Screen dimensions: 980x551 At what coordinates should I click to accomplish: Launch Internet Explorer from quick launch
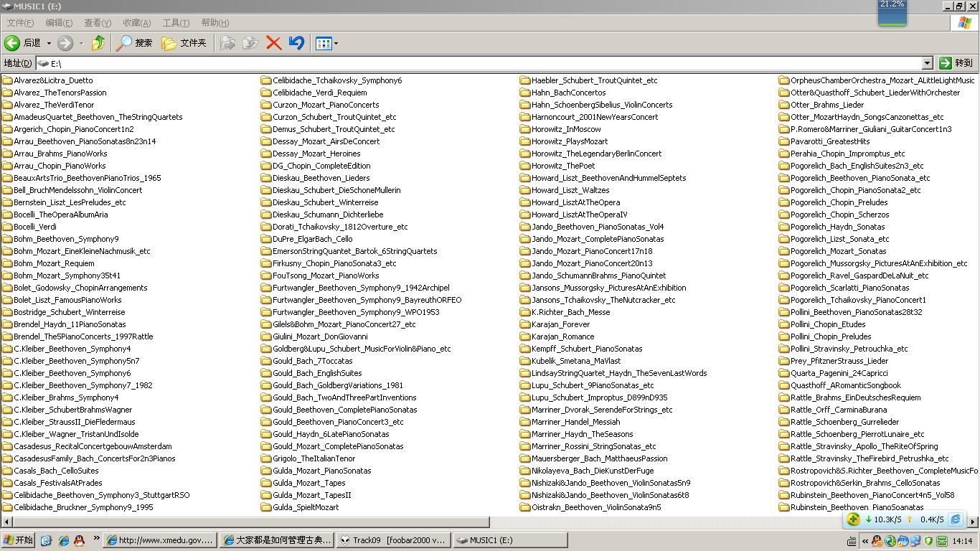pyautogui.click(x=63, y=540)
